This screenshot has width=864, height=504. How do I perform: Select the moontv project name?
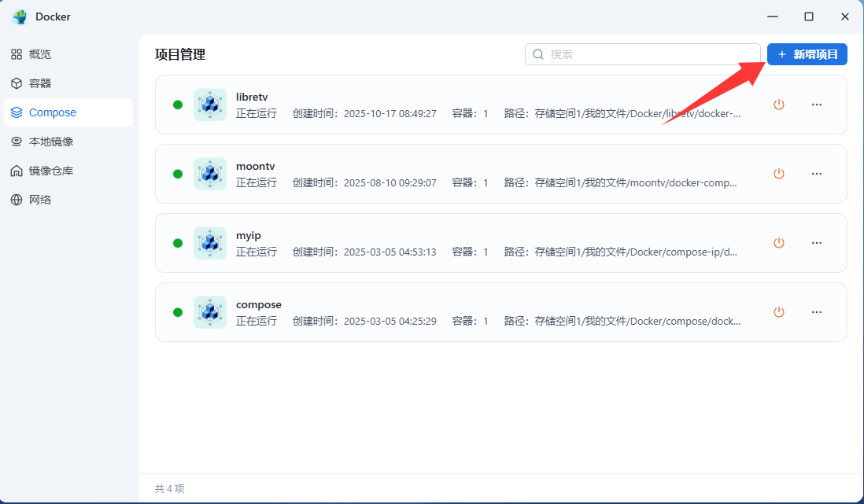(255, 167)
